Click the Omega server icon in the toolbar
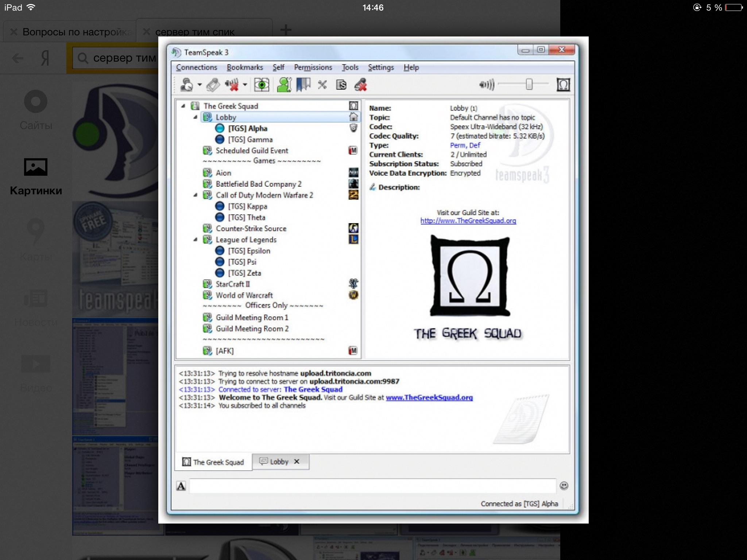This screenshot has height=560, width=747. [563, 85]
